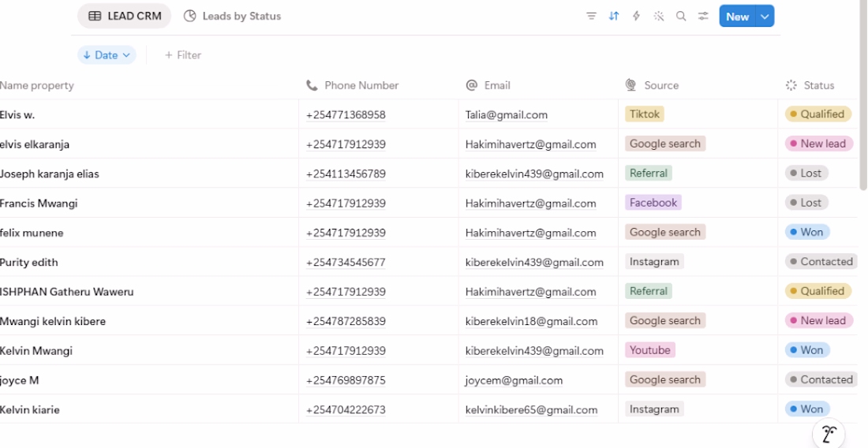Open Contacted status of joyce M
The width and height of the screenshot is (868, 448).
(821, 379)
